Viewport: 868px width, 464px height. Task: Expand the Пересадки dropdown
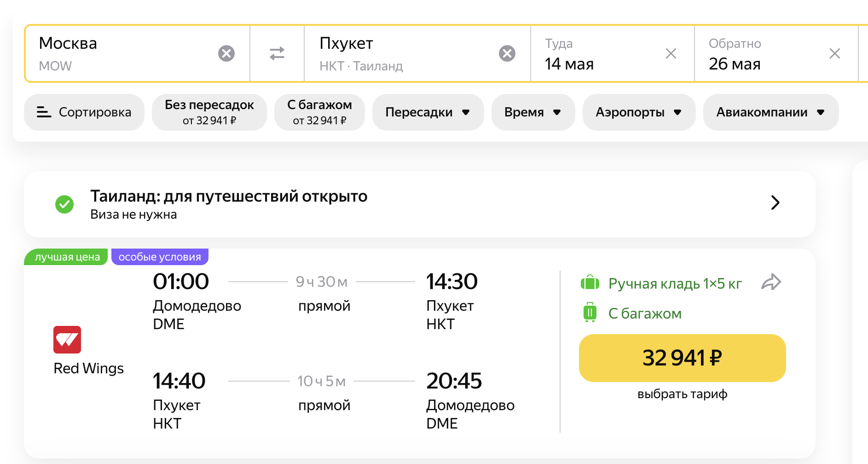428,112
